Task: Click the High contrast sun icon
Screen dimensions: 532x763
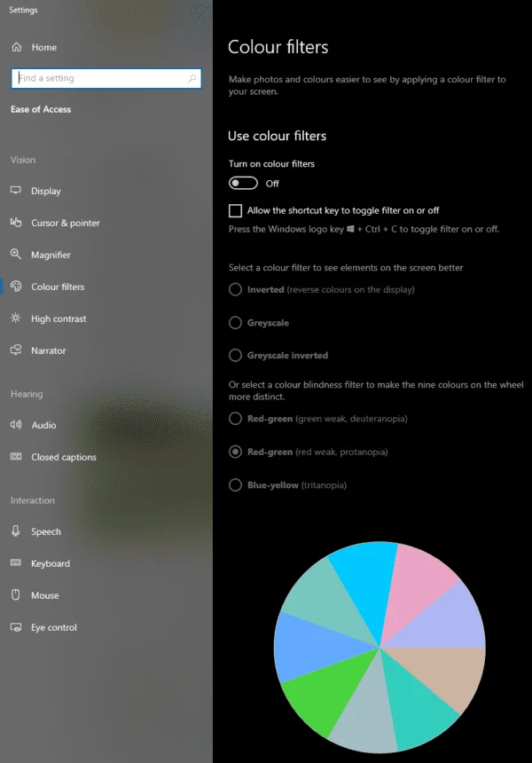Action: [16, 319]
